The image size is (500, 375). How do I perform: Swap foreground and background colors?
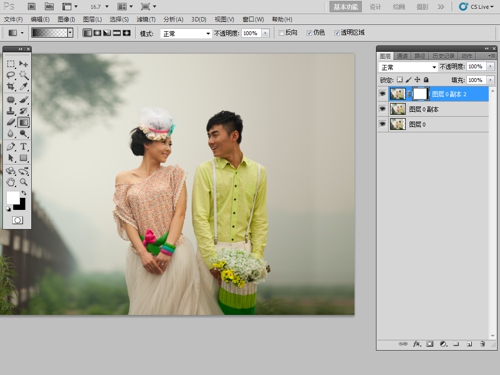(24, 193)
